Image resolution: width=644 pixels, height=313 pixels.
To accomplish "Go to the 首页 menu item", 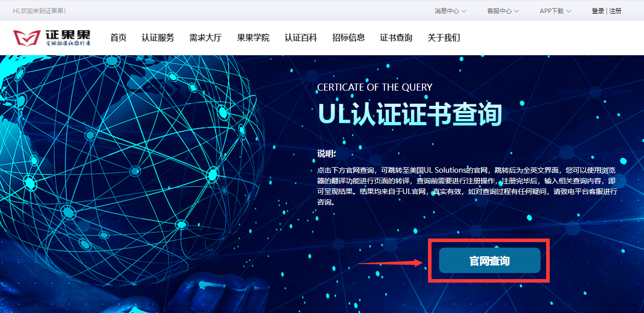I will point(118,37).
